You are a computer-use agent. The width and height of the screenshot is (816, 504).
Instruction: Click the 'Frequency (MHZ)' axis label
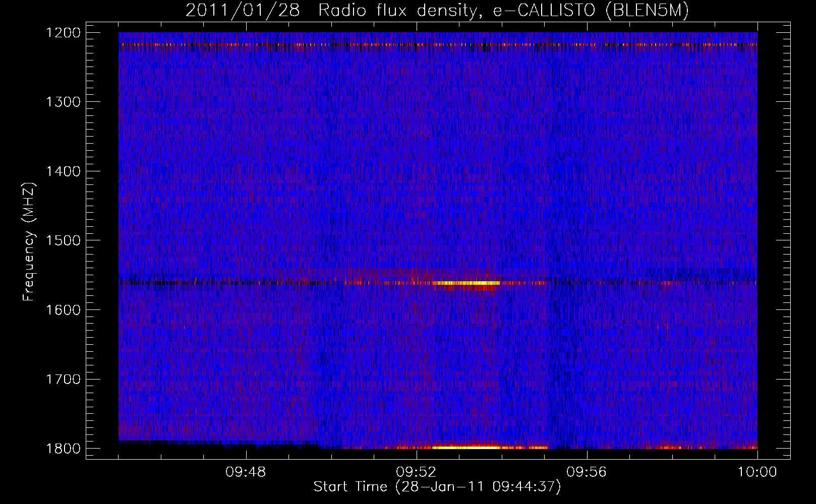29,242
